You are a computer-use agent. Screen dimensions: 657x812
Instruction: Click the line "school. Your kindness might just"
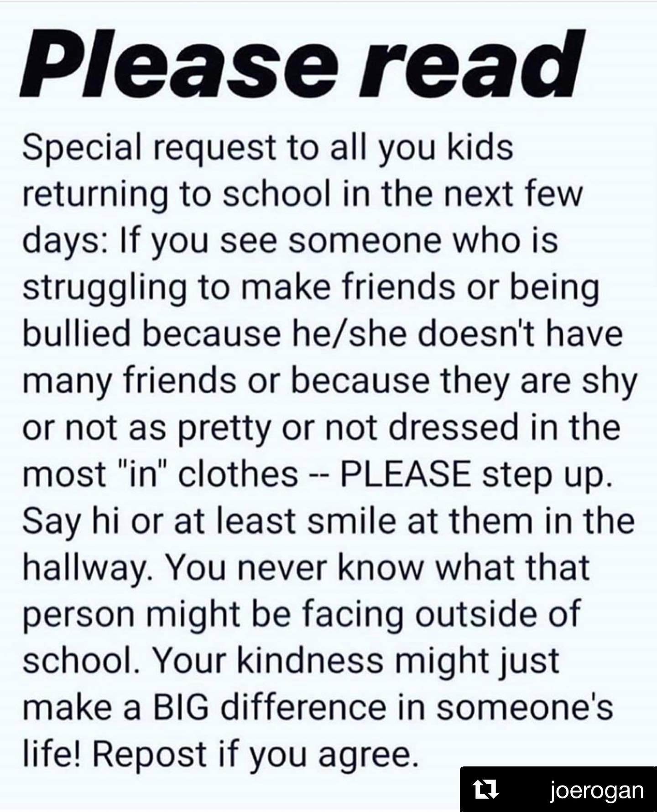click(291, 660)
